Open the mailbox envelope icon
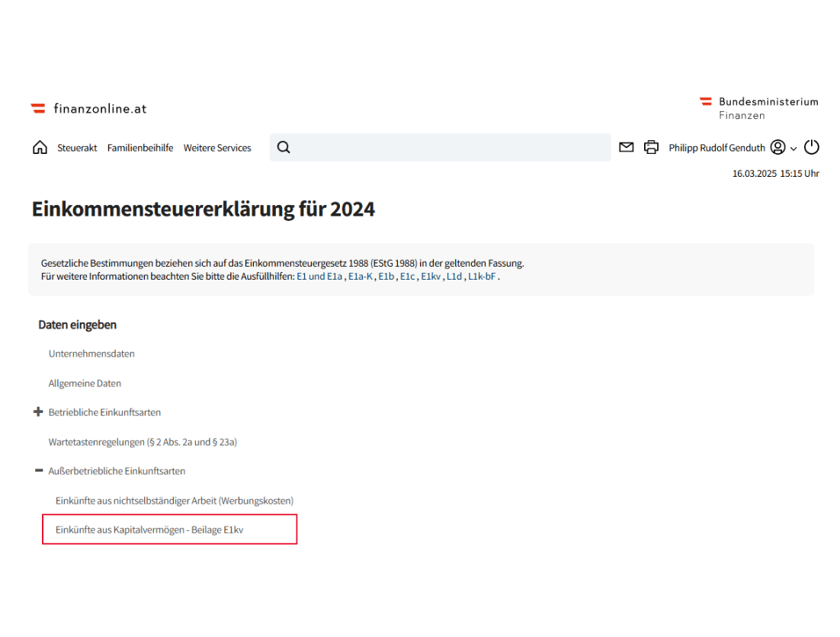The image size is (840, 637). click(x=627, y=147)
